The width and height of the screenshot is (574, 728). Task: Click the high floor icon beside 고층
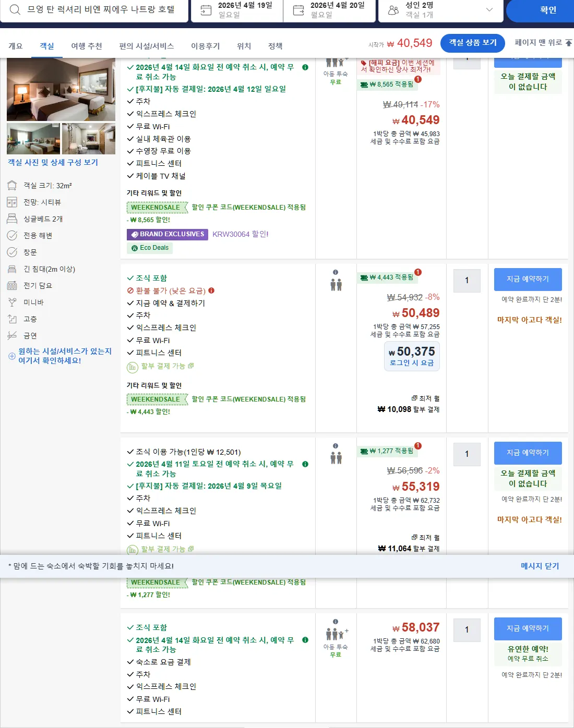point(12,319)
